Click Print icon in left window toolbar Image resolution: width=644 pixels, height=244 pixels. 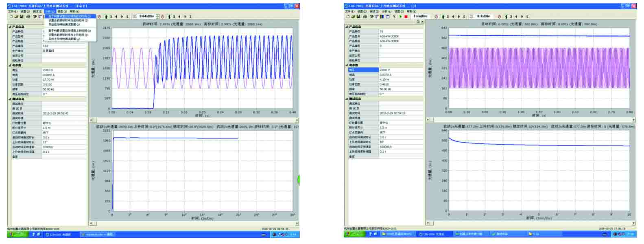tap(28, 17)
